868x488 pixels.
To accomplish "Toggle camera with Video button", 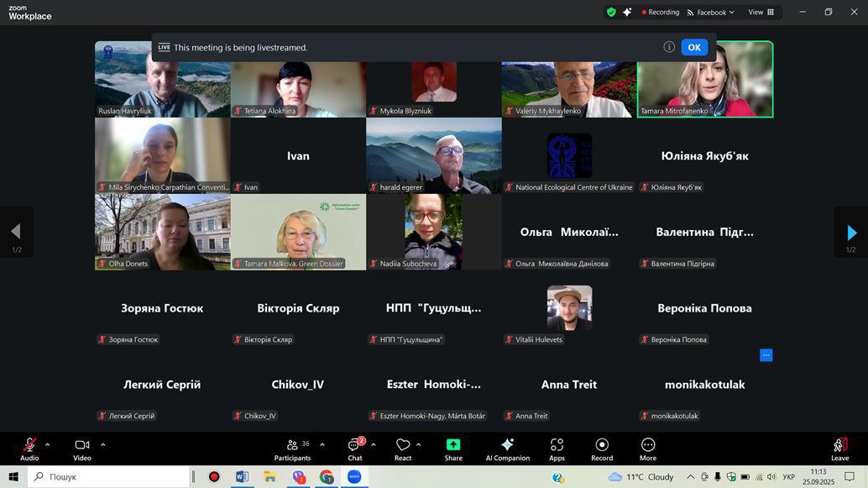I will [x=81, y=448].
